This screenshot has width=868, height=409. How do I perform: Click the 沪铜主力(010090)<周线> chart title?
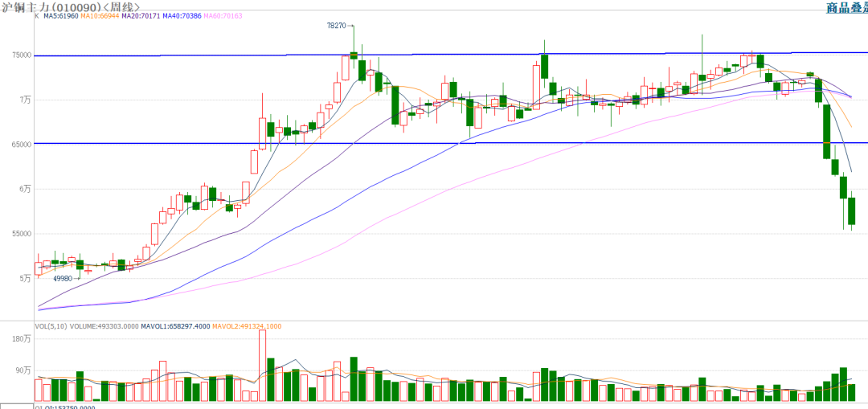pyautogui.click(x=70, y=6)
